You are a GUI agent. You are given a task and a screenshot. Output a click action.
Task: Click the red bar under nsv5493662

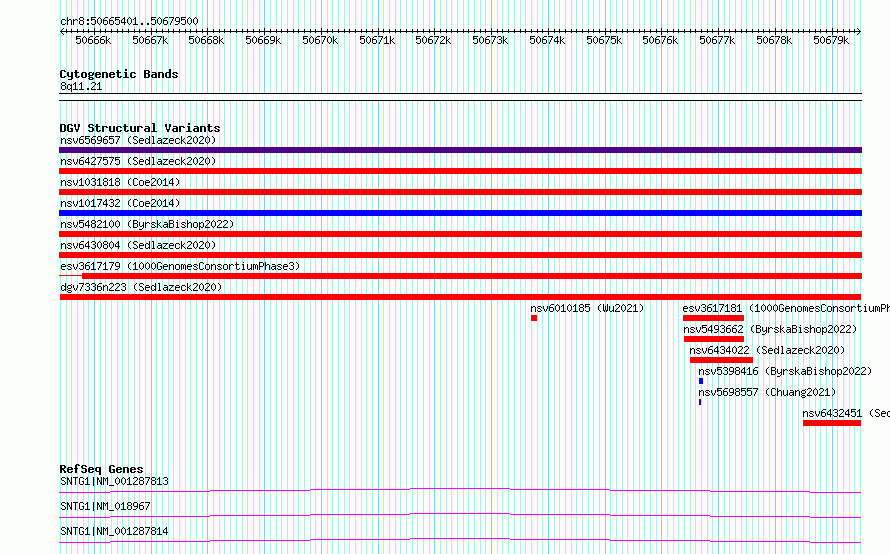pyautogui.click(x=713, y=339)
